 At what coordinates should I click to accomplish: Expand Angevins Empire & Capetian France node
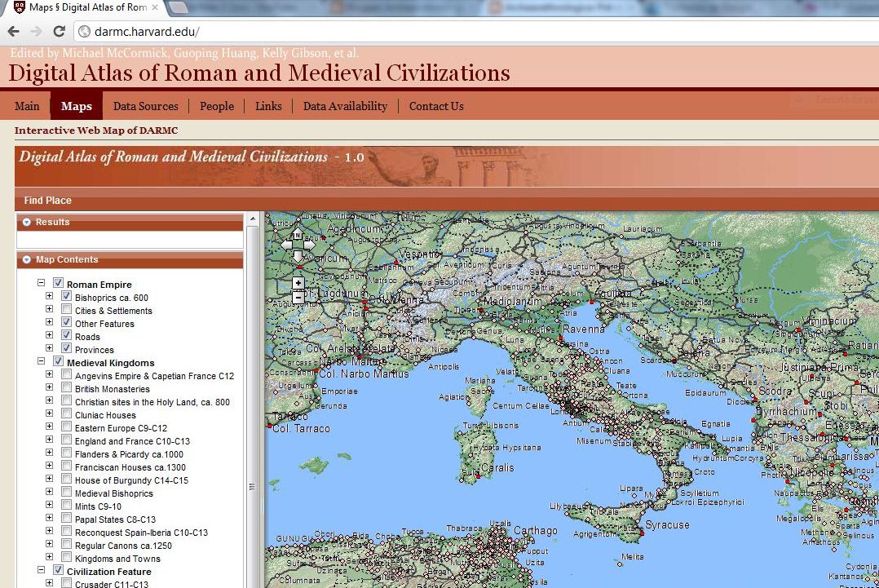tap(49, 374)
